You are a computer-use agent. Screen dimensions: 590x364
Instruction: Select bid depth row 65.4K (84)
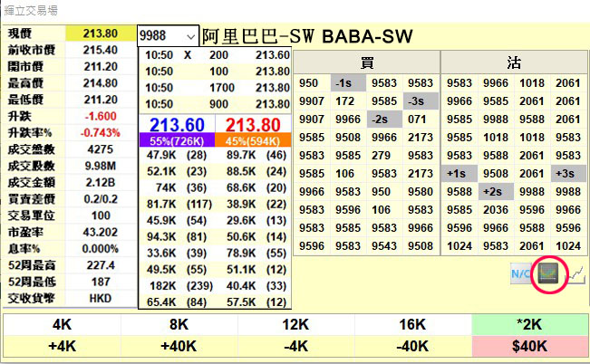[x=177, y=302]
